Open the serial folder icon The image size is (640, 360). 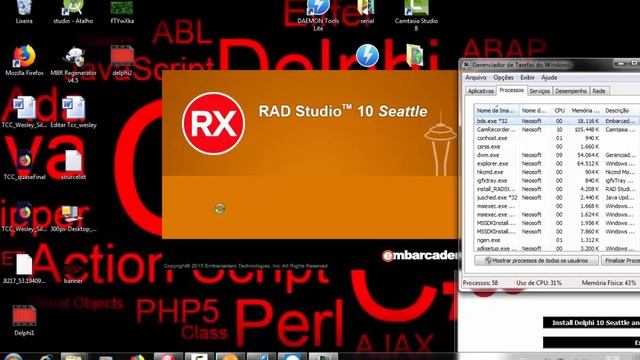click(x=367, y=11)
